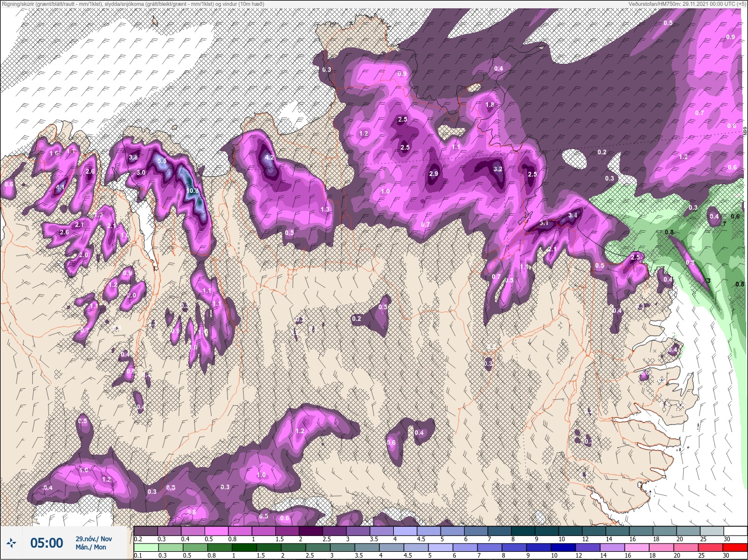Click the 05:00 forecast time display
Viewport: 748px width, 560px height.
47,544
